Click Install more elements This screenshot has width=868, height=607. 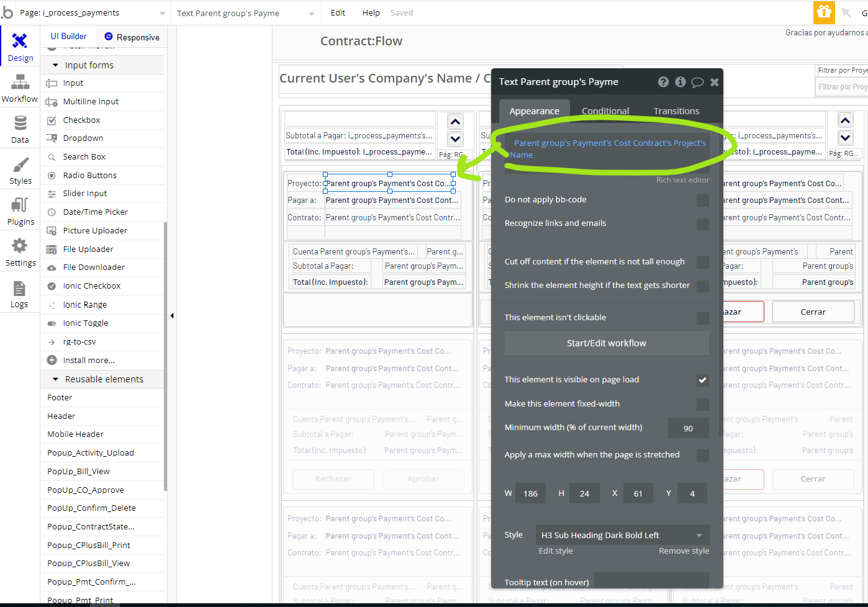pyautogui.click(x=102, y=361)
